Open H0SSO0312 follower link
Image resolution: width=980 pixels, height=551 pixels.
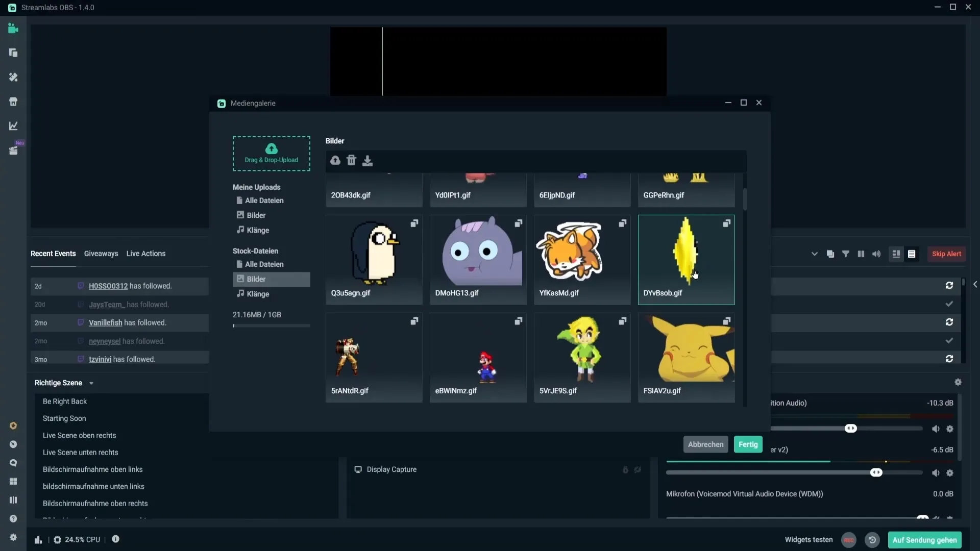tap(108, 286)
